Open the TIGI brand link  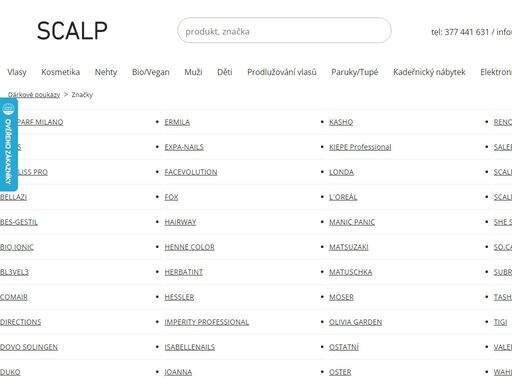tap(500, 322)
